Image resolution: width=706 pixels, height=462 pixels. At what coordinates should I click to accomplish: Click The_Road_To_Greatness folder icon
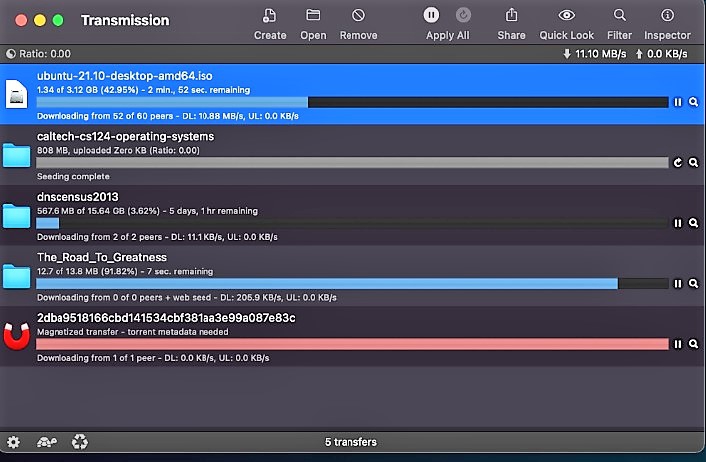(16, 276)
